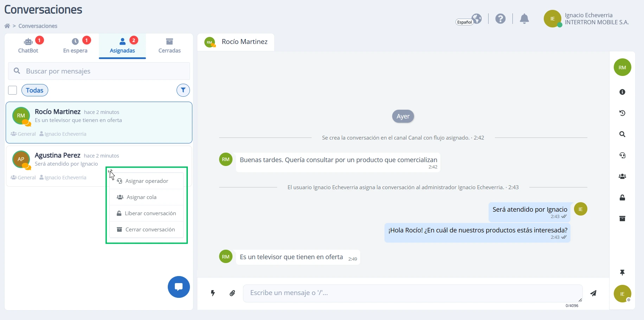Screen dimensions: 644x320
Task: Click the Todas filter chip
Action: [34, 90]
